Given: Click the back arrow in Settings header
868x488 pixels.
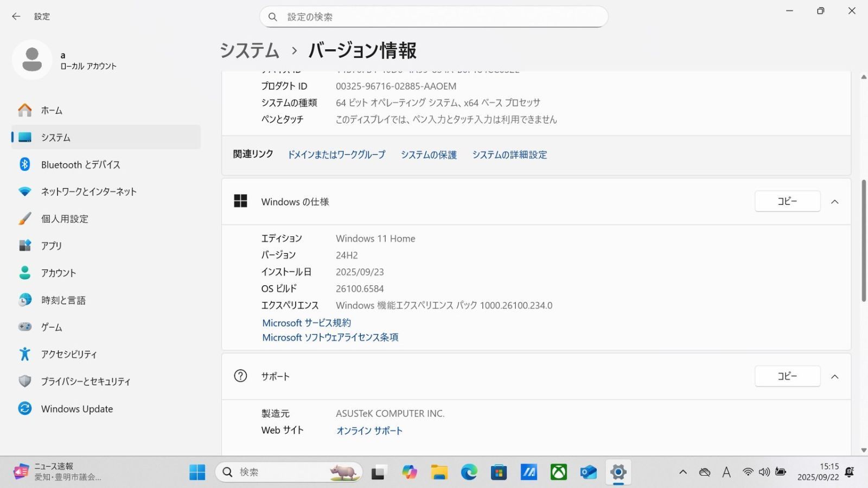Looking at the screenshot, I should [16, 16].
